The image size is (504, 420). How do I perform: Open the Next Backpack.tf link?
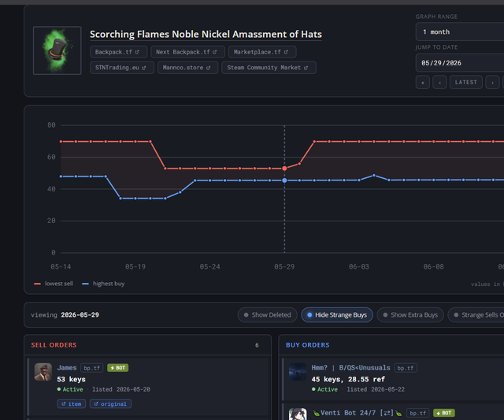[x=187, y=52]
